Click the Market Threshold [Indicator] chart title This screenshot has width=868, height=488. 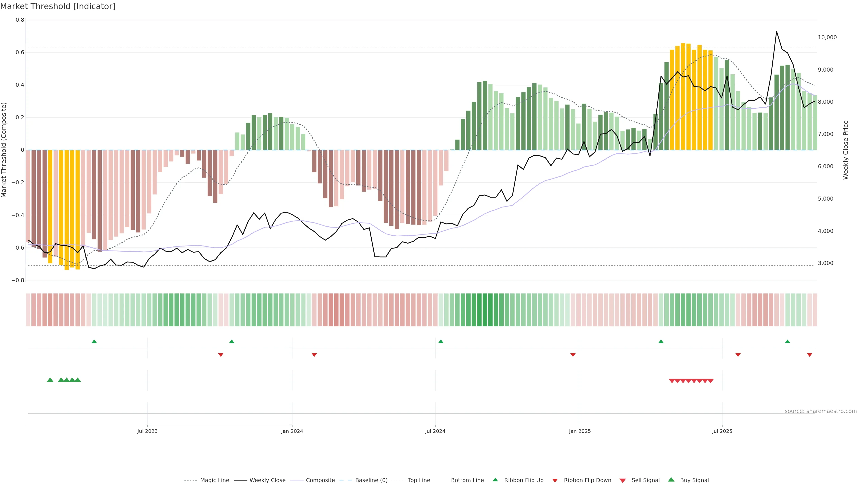58,6
